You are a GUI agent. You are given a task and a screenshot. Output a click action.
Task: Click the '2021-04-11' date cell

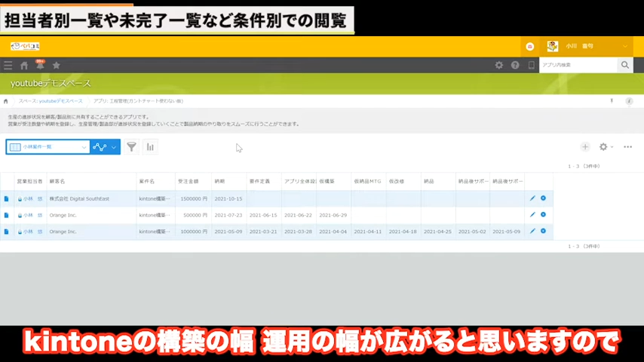pos(367,232)
